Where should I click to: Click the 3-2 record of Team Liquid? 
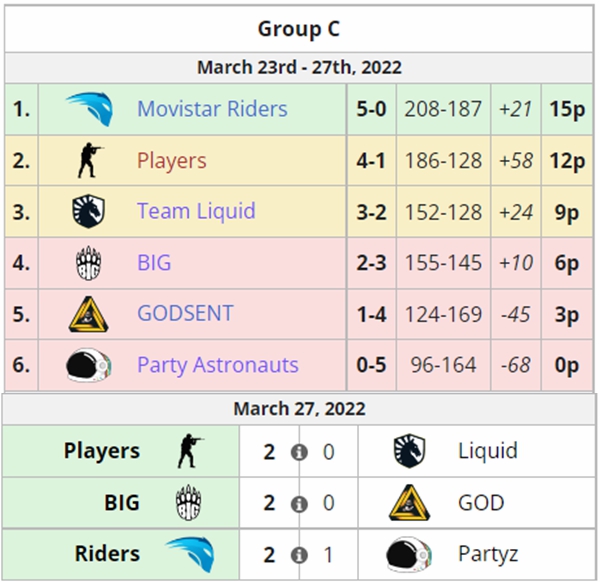tap(371, 212)
